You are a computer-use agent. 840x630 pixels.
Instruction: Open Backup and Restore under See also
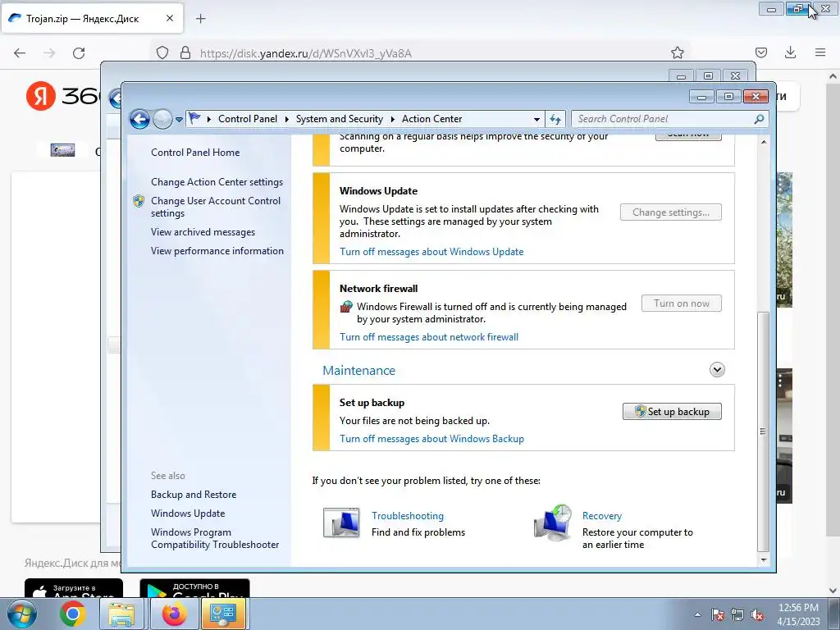[x=194, y=495]
